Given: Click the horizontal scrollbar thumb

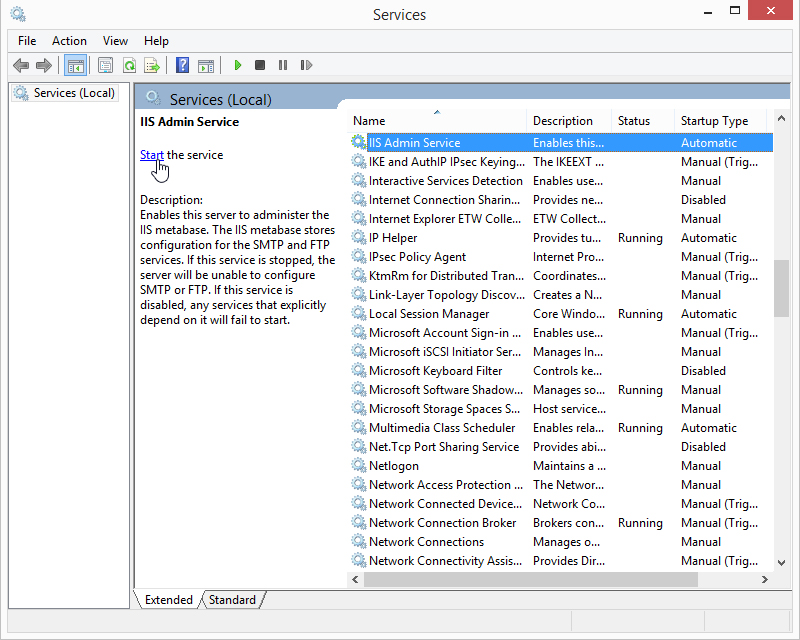Looking at the screenshot, I should [531, 579].
